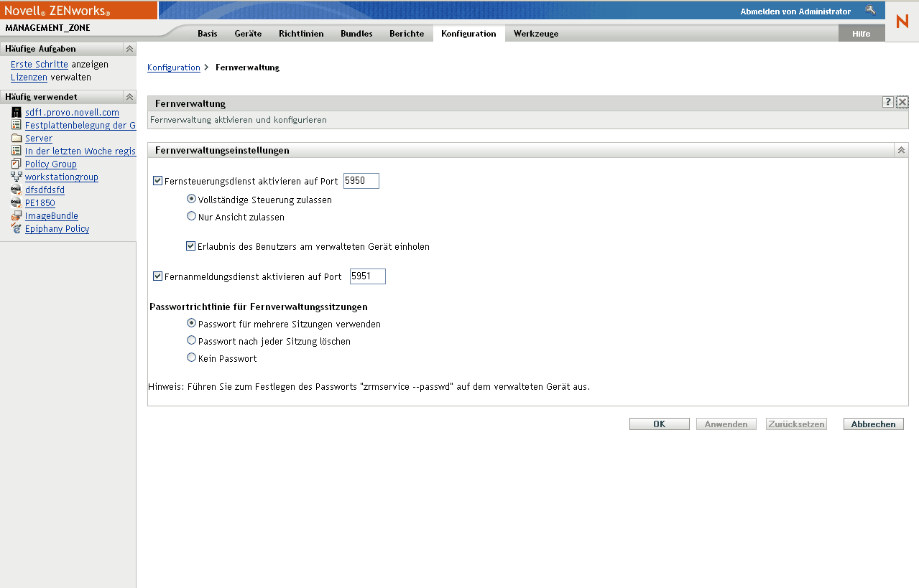The height and width of the screenshot is (588, 919).
Task: Open the Basis tab
Action: click(207, 34)
